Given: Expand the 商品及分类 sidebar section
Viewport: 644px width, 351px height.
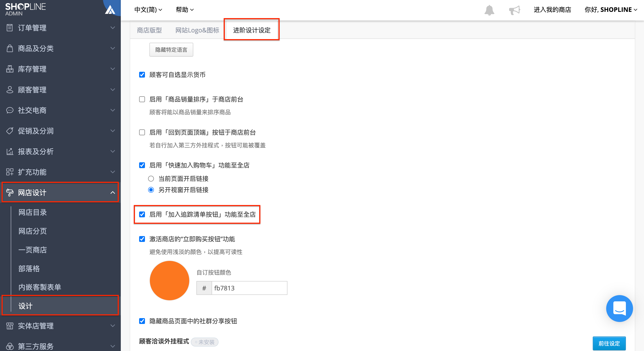Looking at the screenshot, I should point(60,48).
